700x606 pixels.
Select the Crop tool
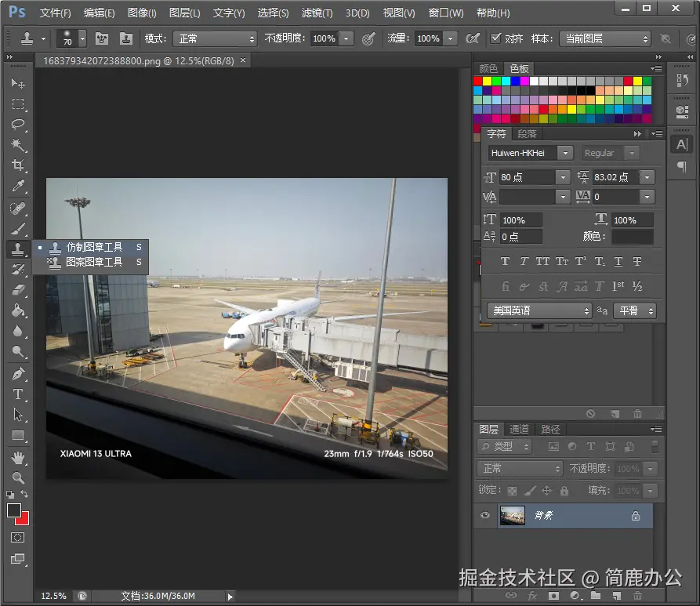tap(18, 165)
